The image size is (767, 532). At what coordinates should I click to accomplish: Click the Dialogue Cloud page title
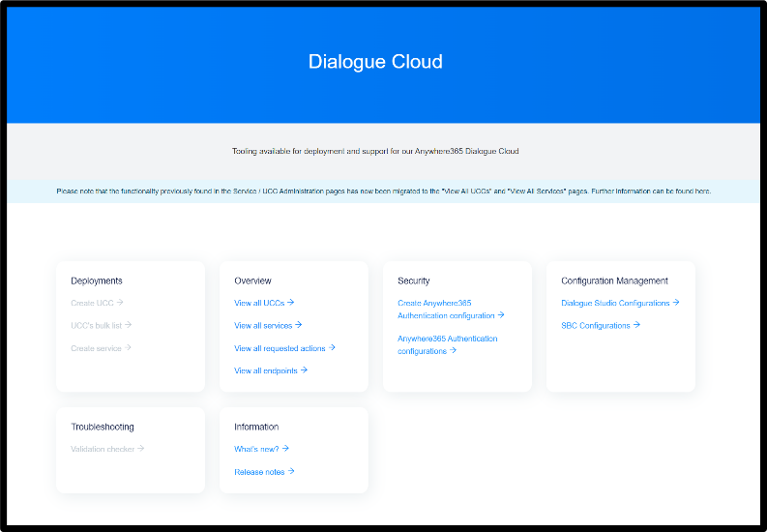(x=375, y=62)
